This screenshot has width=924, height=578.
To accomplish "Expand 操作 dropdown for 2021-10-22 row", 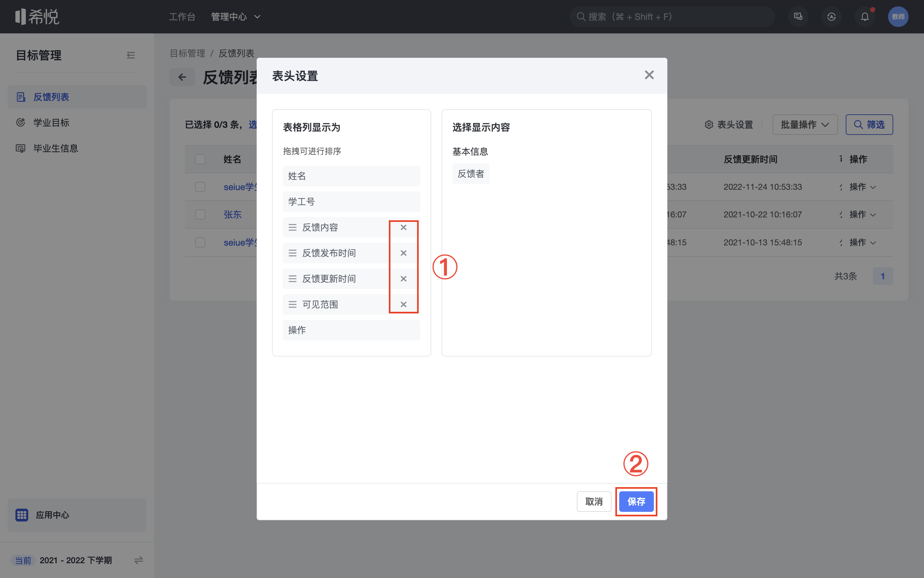I will click(x=862, y=215).
